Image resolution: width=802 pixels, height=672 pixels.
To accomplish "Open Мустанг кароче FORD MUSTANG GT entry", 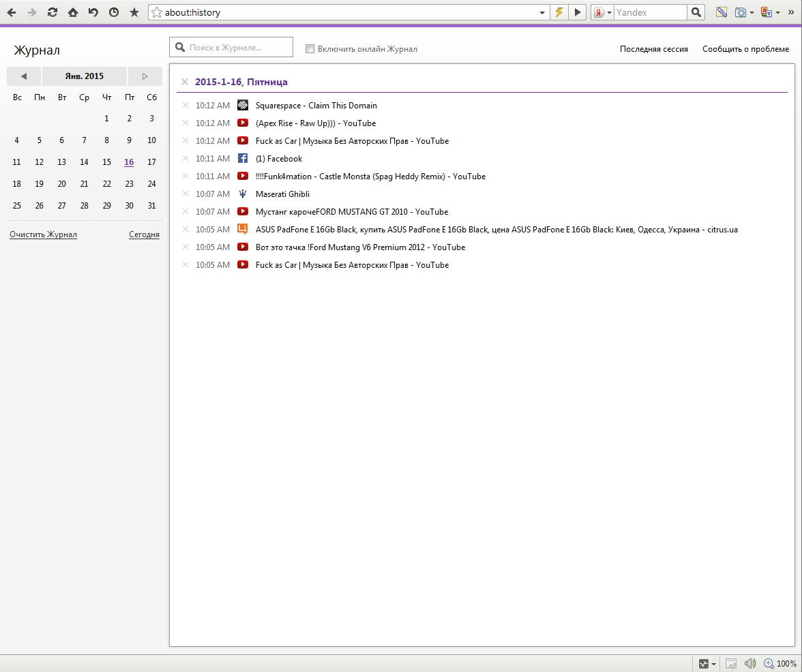I will (351, 211).
